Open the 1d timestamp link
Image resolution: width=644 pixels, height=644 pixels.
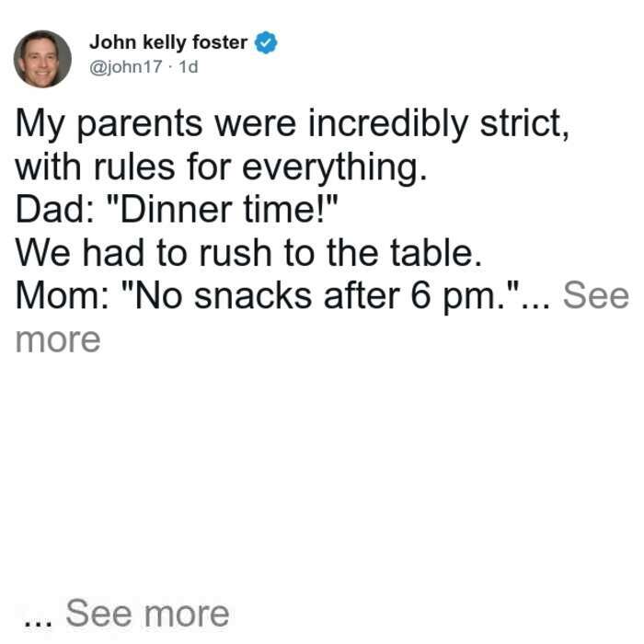click(x=189, y=66)
